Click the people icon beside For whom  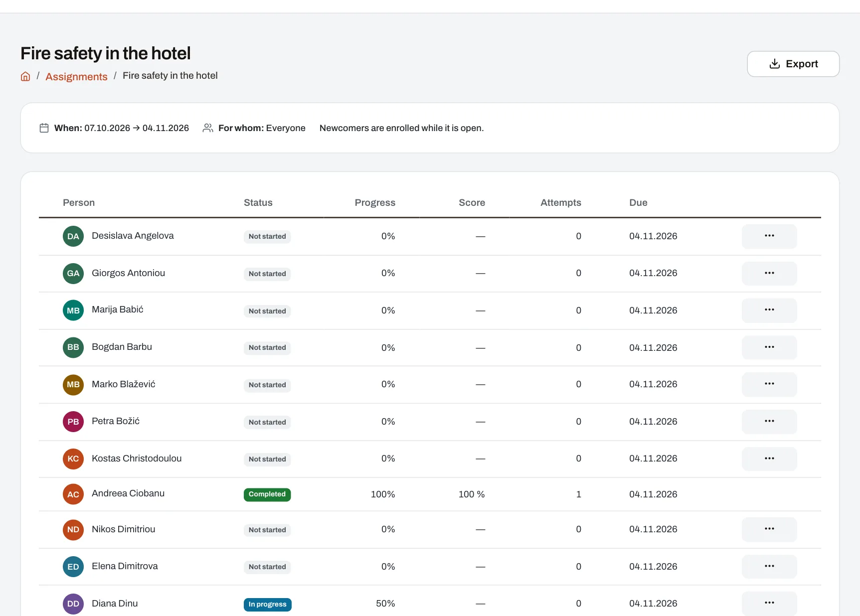pos(208,128)
